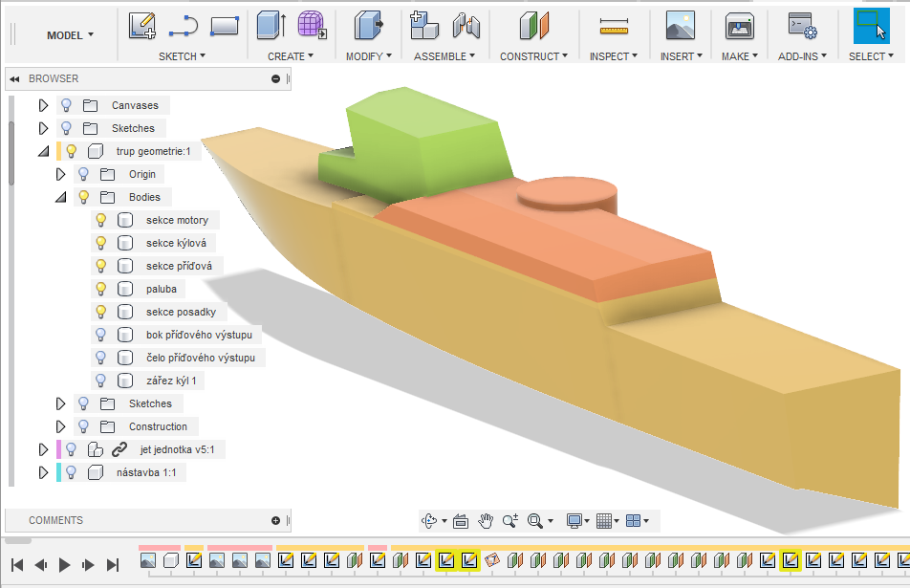Show the 'zářez kýl 1' body
Screen dimensions: 910x588
pos(100,381)
